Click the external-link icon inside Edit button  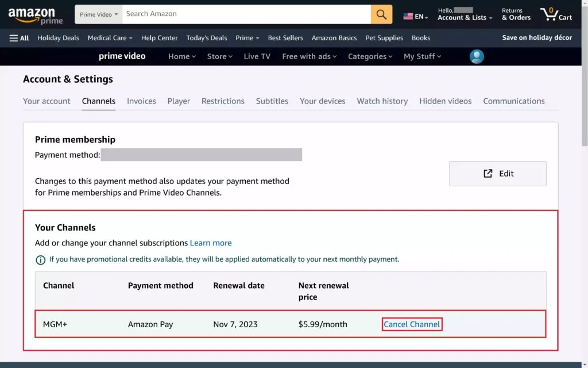(488, 173)
